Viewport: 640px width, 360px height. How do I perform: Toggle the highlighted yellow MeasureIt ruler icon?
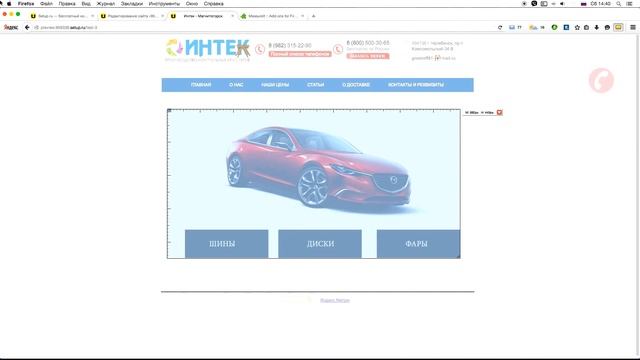point(618,27)
